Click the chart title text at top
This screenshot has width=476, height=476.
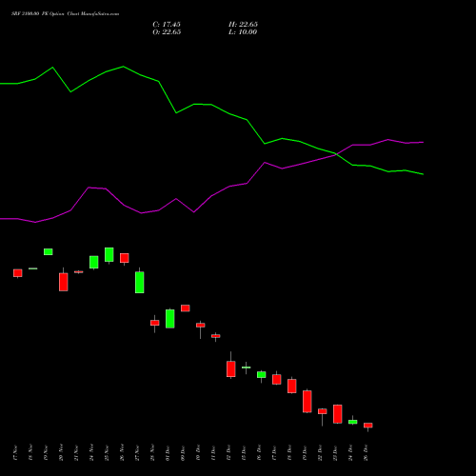(x=66, y=14)
